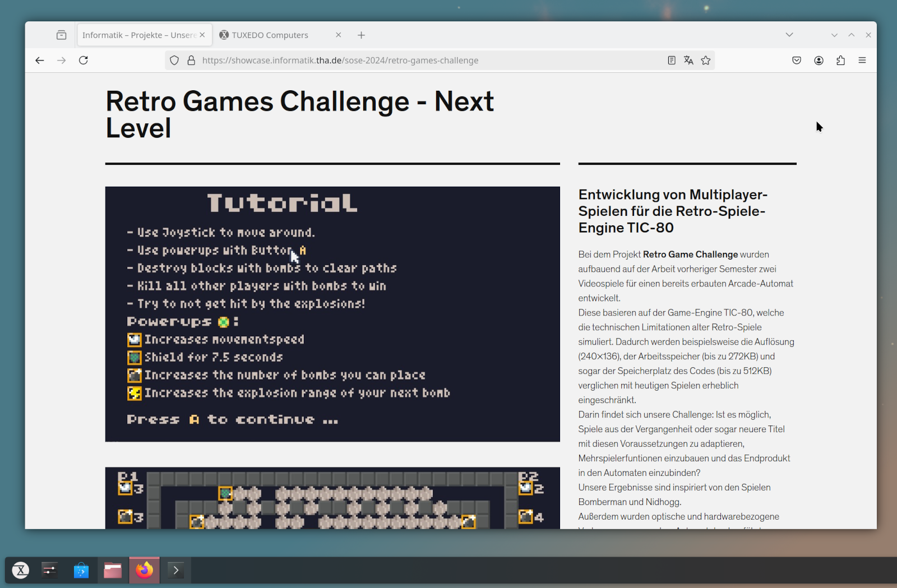Click the Entwicklung von Multiplayer-Spielen heading
The image size is (897, 588).
pos(673,211)
